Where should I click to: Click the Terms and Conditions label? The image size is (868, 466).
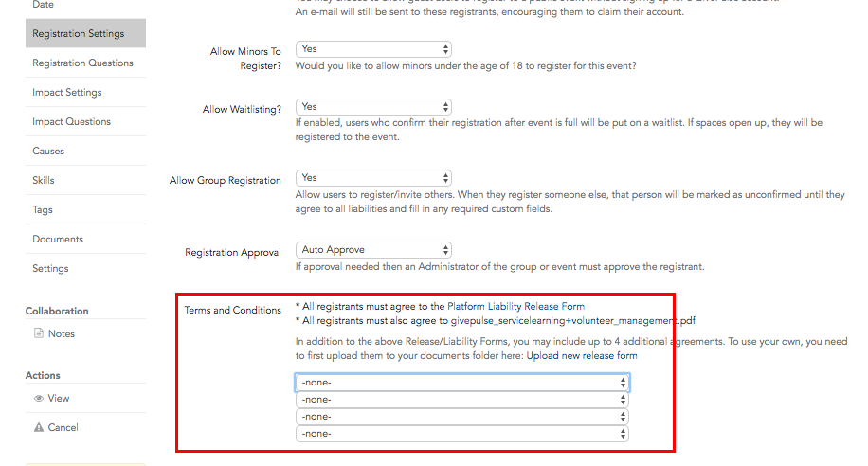(x=232, y=310)
